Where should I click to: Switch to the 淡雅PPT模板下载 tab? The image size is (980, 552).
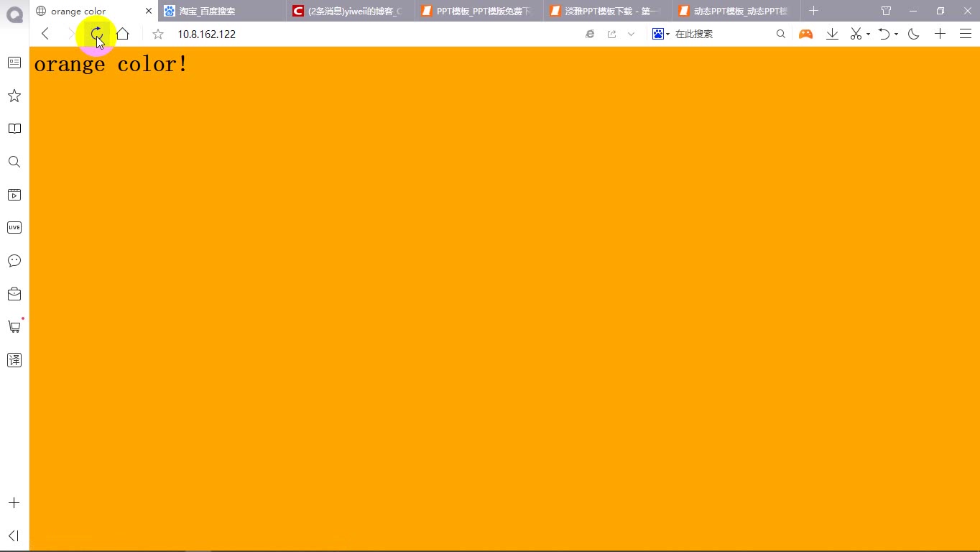[609, 11]
